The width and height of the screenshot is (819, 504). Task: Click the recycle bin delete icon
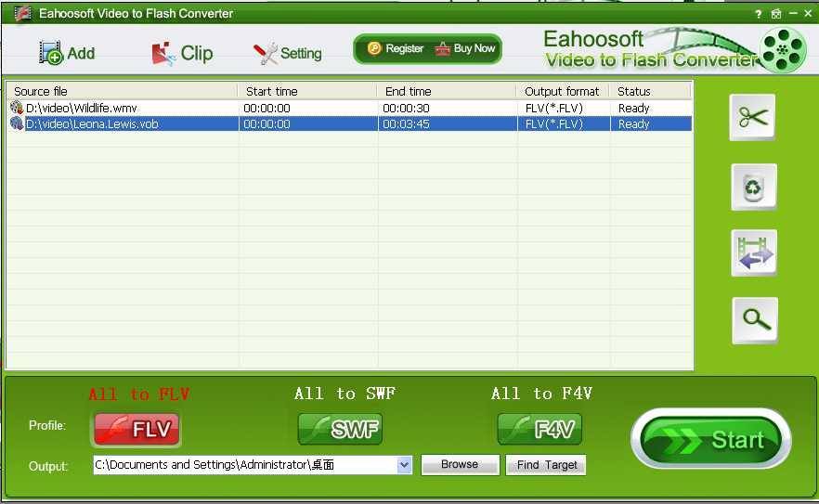tap(753, 187)
